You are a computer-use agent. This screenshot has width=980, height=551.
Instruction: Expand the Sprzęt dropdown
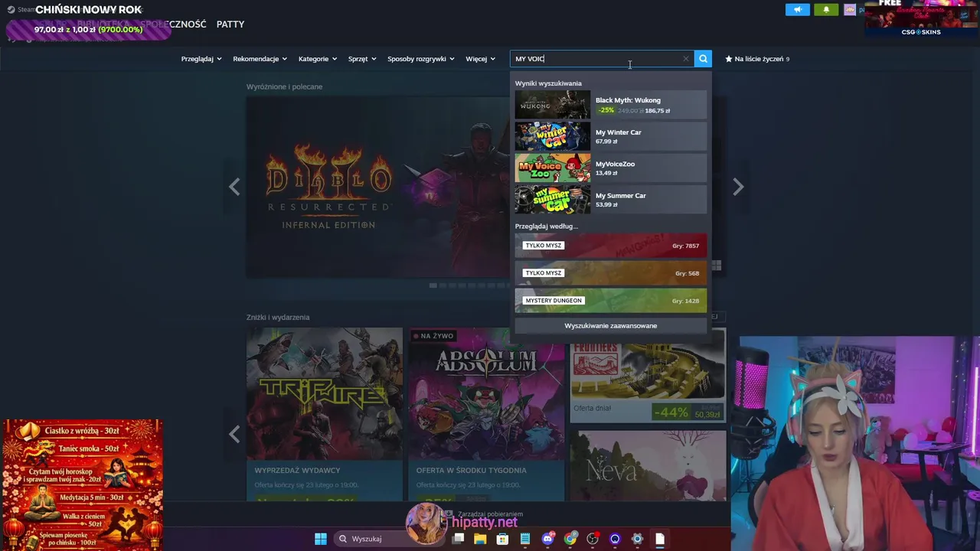tap(363, 59)
